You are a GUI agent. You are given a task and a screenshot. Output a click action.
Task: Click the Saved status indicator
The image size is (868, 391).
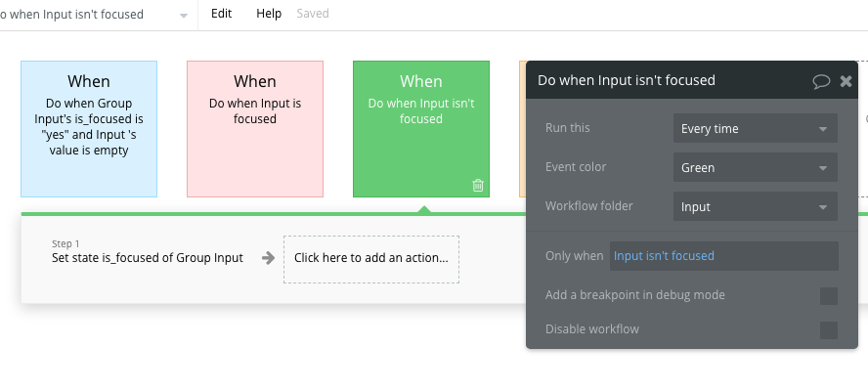click(x=313, y=15)
